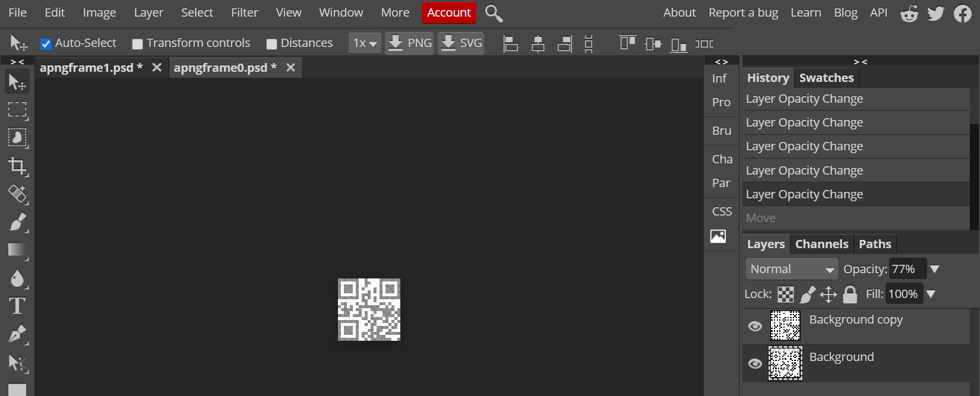Open the File menu
Image resolution: width=980 pixels, height=396 pixels.
pyautogui.click(x=17, y=12)
